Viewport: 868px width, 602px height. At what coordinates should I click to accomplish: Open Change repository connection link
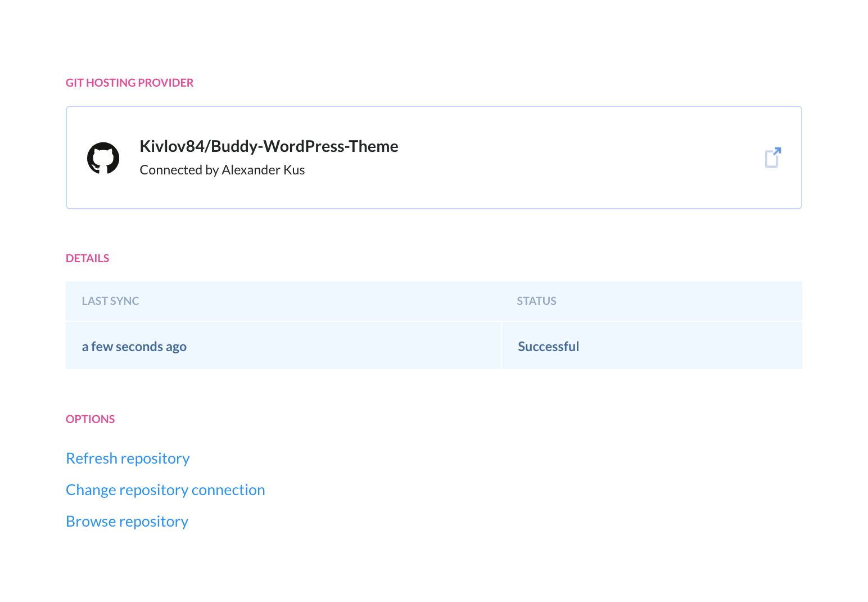tap(165, 490)
